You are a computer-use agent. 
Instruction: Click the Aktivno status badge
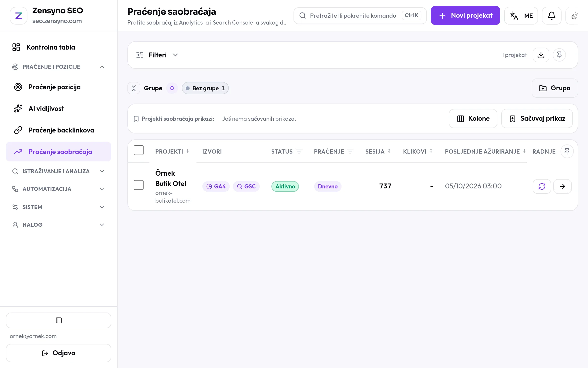click(285, 186)
